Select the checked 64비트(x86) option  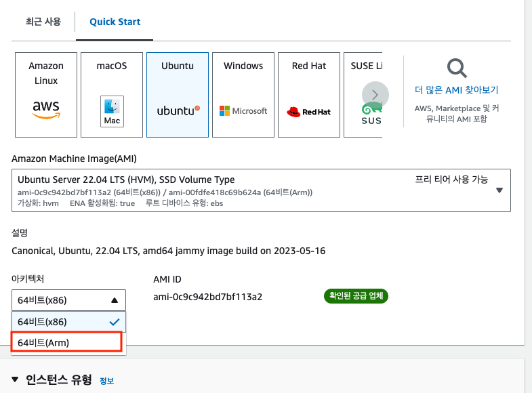(69, 322)
